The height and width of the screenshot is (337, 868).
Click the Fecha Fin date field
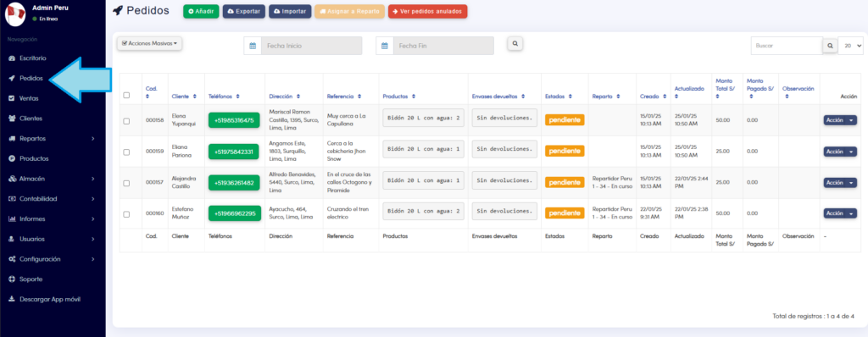[442, 46]
